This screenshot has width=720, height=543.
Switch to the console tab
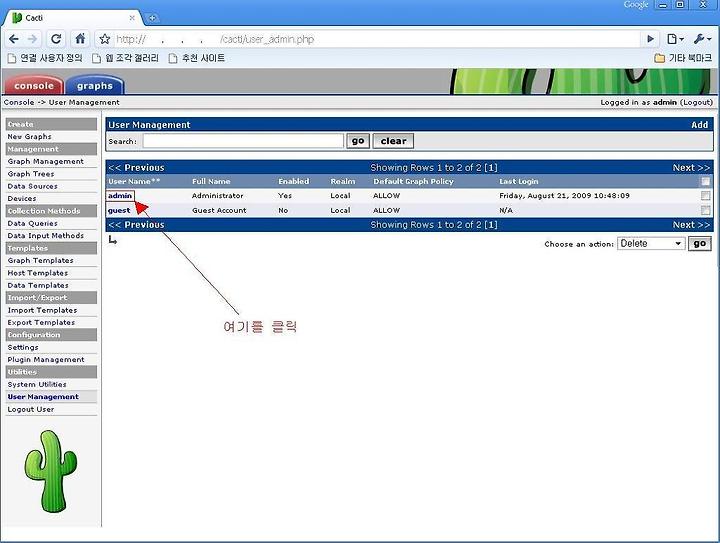click(34, 85)
